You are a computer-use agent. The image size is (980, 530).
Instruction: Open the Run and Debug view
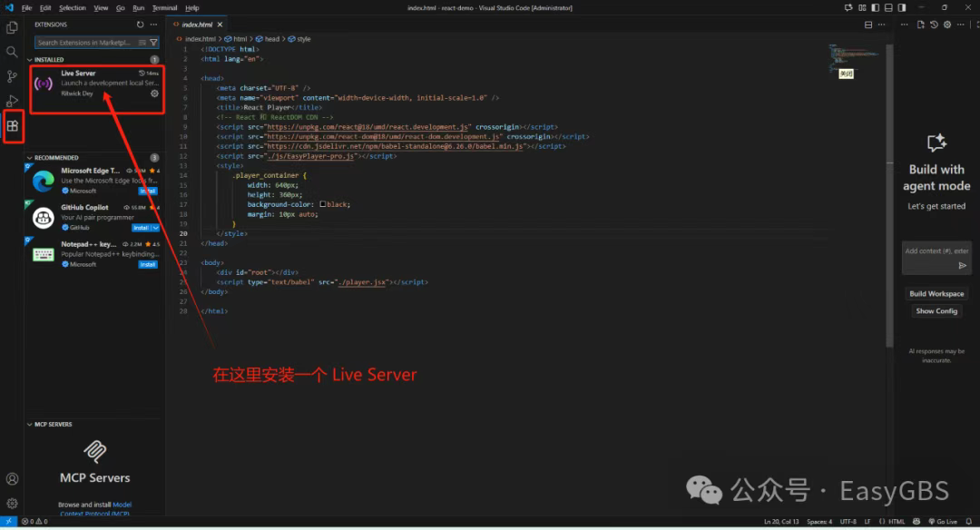(12, 101)
